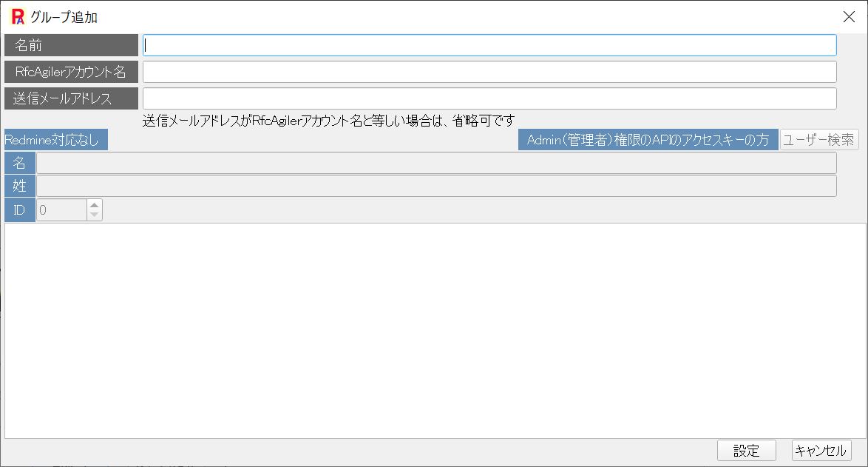868x467 pixels.
Task: Click the 姓 field under Redmine section
Action: [436, 186]
